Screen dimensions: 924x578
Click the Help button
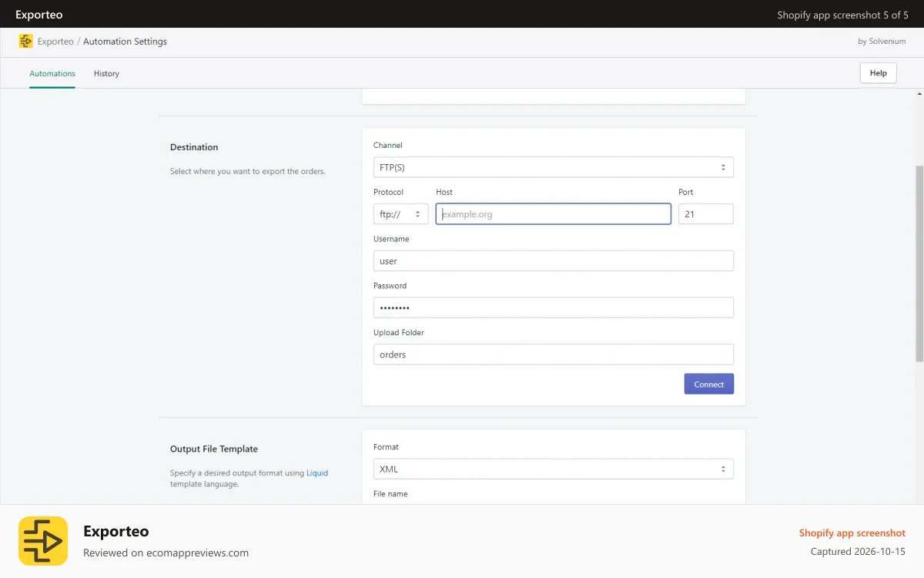(879, 73)
